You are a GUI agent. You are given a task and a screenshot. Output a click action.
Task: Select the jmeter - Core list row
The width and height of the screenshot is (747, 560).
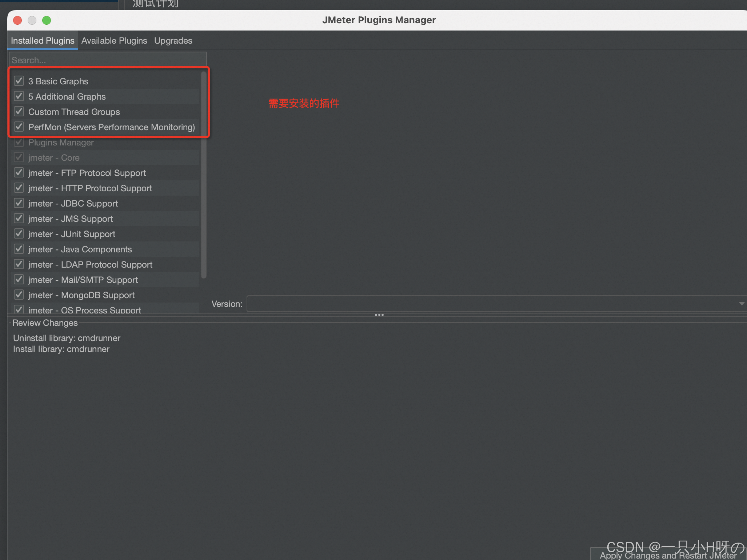[x=105, y=157]
